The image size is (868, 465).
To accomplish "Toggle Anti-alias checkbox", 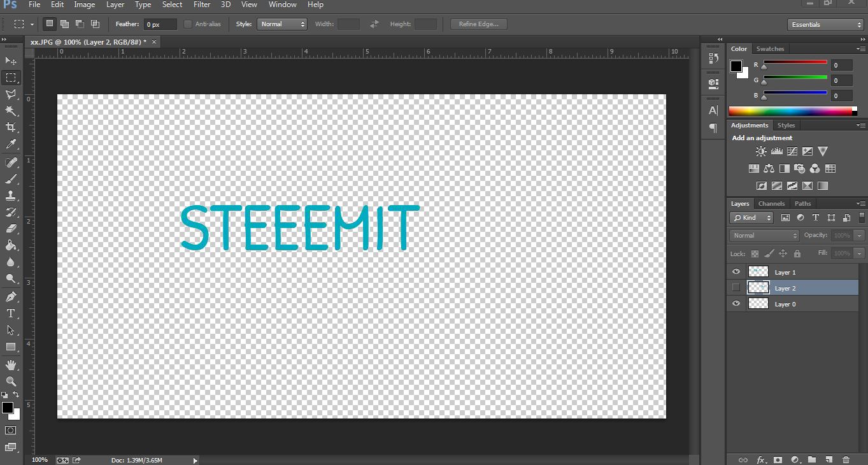I will coord(188,24).
